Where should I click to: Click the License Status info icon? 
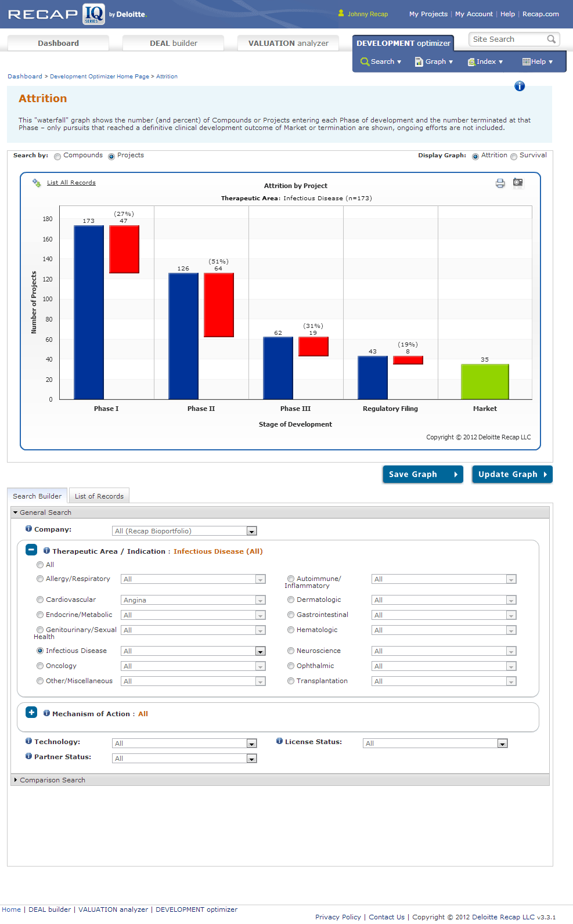(279, 741)
